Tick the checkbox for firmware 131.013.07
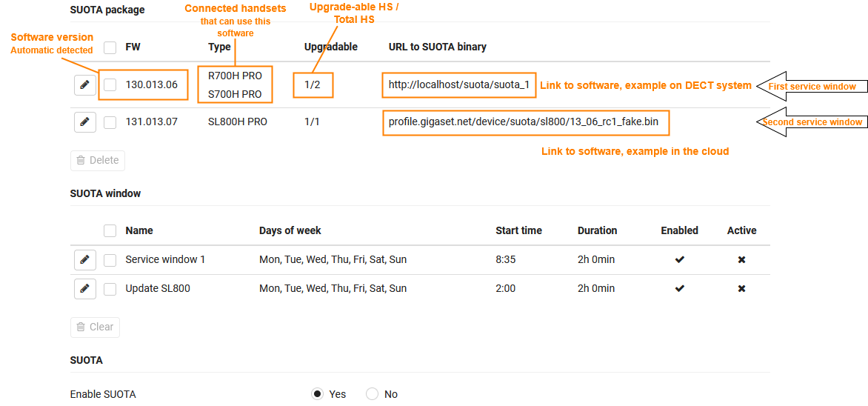Image resolution: width=868 pixels, height=406 pixels. click(x=110, y=122)
